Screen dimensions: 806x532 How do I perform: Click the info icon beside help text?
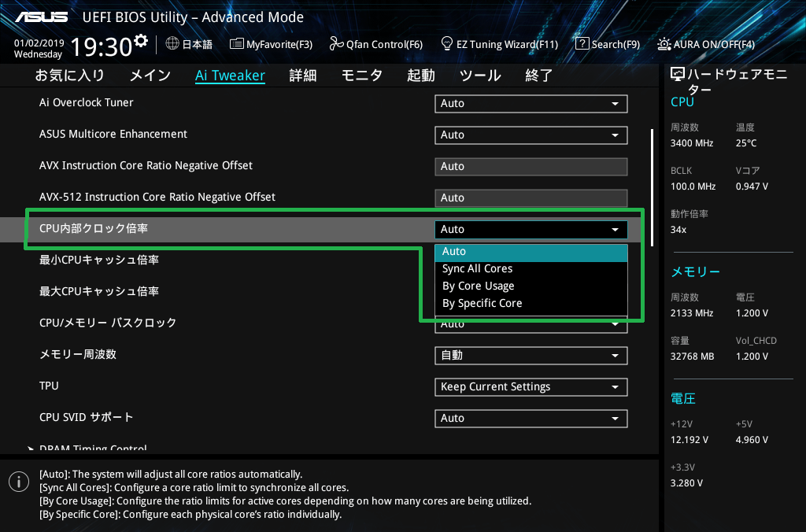[19, 482]
